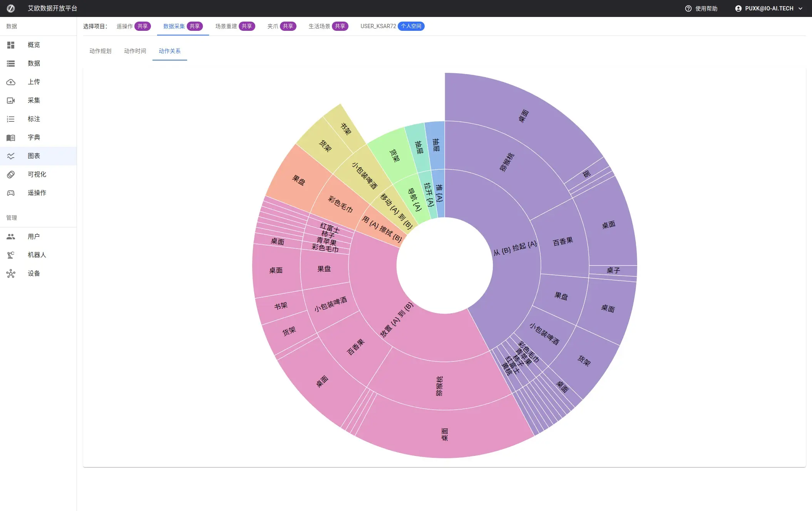Click the purple 从 {B} 捡起 {A} segment
Image resolution: width=812 pixels, height=511 pixels.
click(515, 249)
